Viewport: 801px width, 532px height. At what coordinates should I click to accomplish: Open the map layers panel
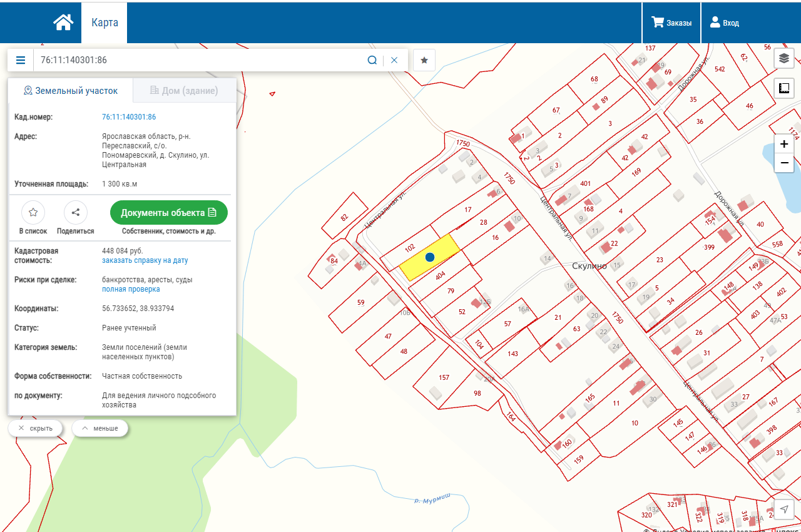(784, 59)
